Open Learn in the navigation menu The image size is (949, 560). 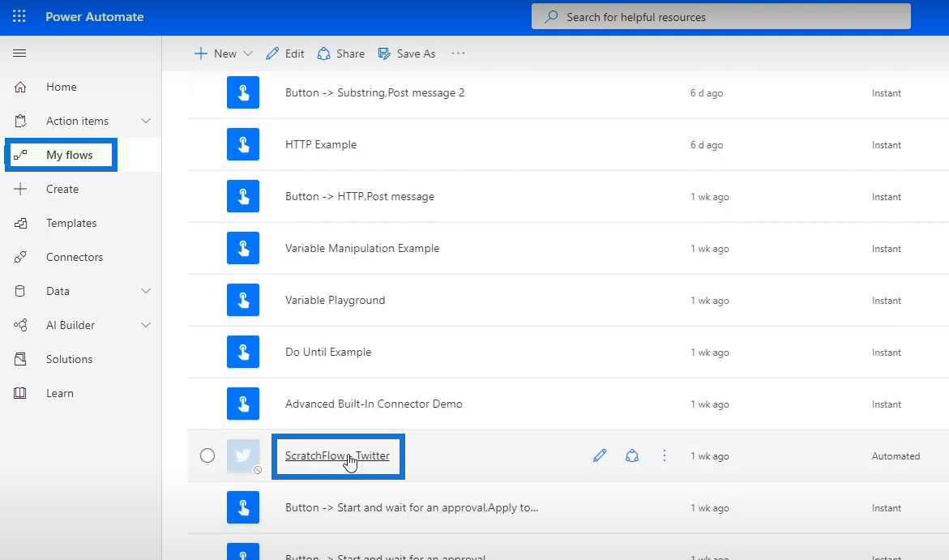pos(60,394)
